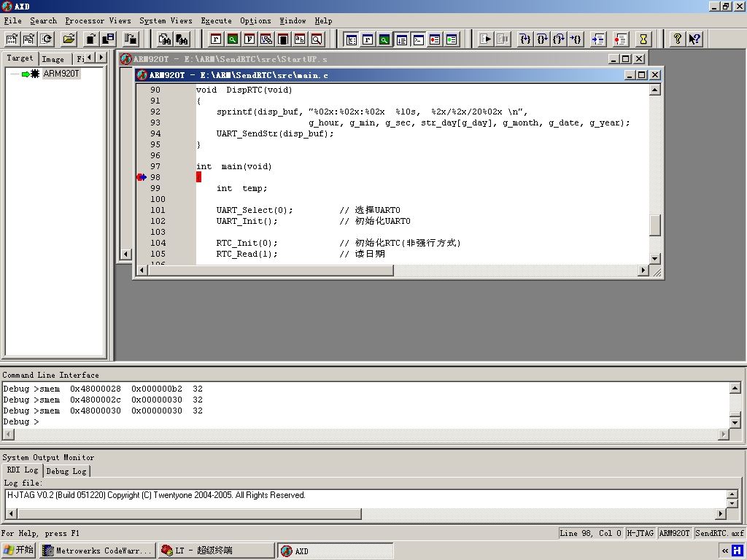The height and width of the screenshot is (560, 747).
Task: Switch to the Debug Log tab
Action: coord(66,471)
